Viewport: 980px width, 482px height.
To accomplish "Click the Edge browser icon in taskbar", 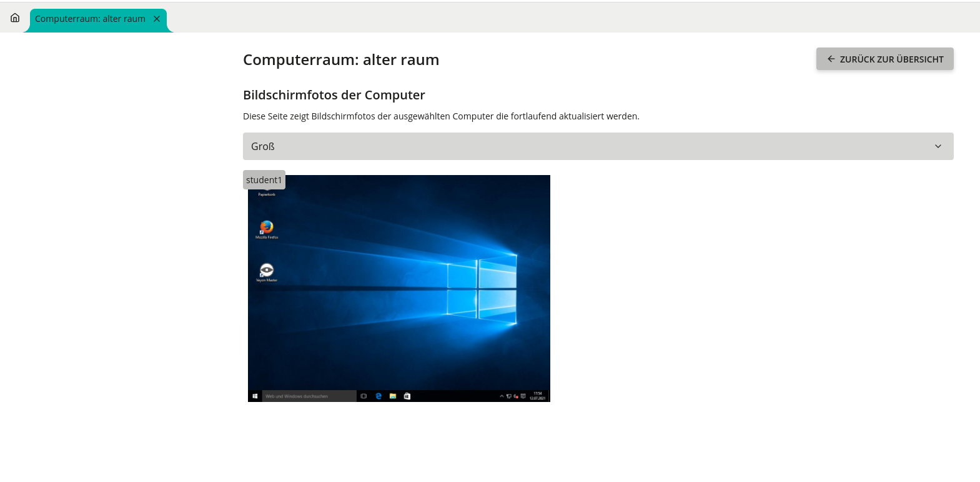I will pos(379,396).
